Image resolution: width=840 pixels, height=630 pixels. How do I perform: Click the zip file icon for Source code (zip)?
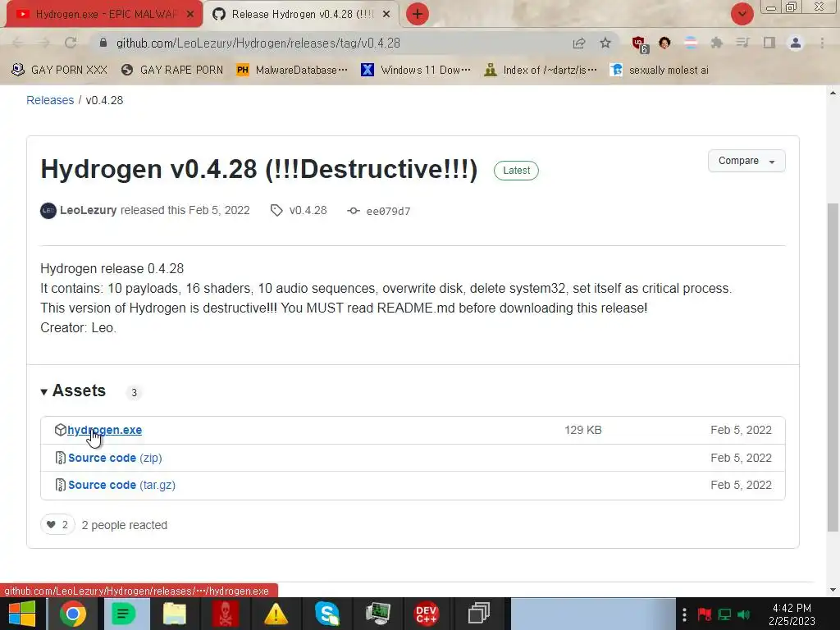(61, 458)
